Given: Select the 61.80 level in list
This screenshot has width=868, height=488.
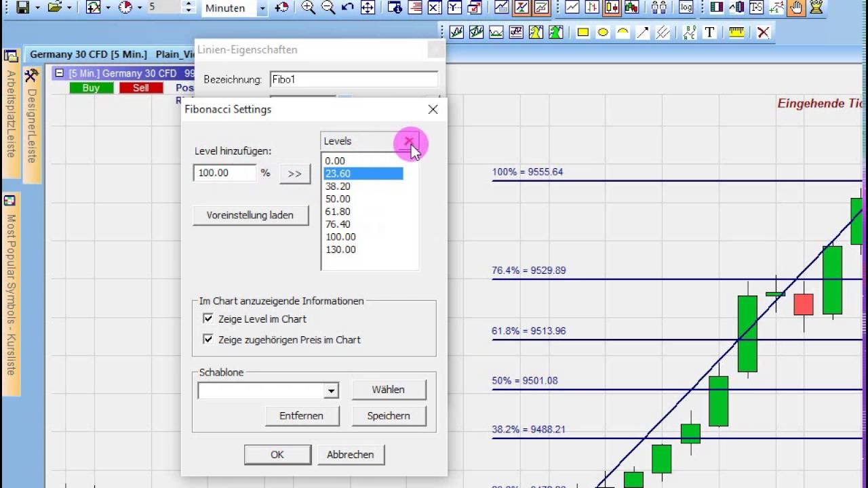Looking at the screenshot, I should click(363, 211).
